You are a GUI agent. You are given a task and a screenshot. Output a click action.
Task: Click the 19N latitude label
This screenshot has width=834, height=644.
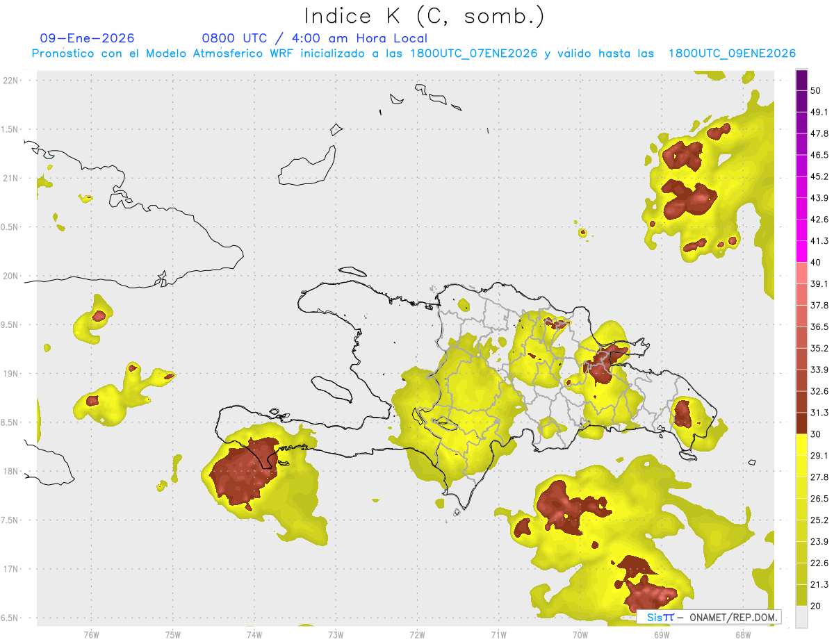pos(12,373)
